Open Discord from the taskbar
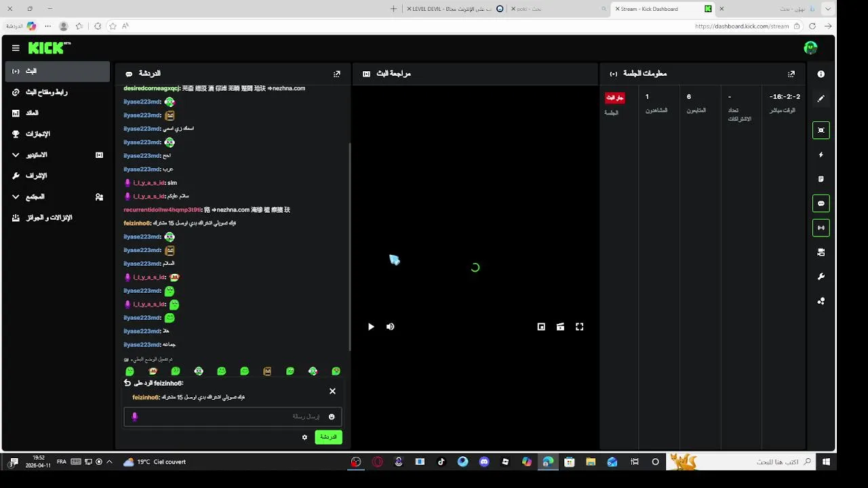This screenshot has height=488, width=868. click(484, 462)
